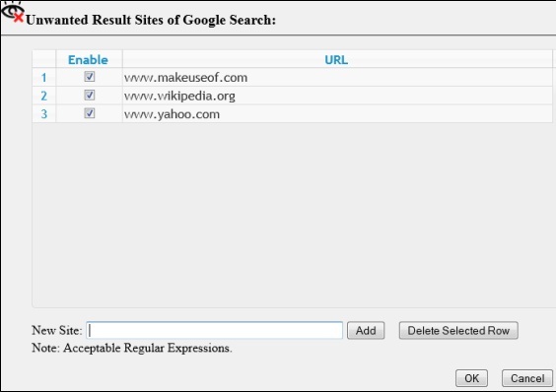Select row number 1

[44, 77]
